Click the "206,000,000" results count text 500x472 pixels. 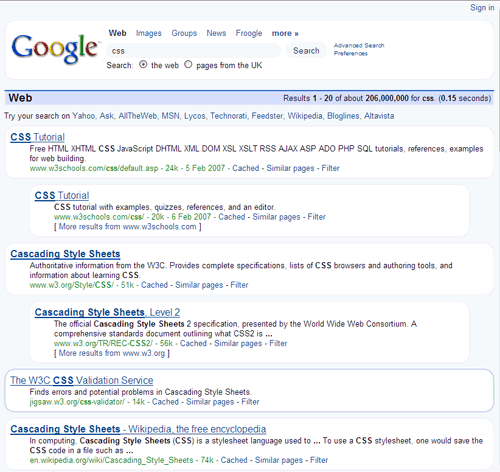(x=387, y=98)
